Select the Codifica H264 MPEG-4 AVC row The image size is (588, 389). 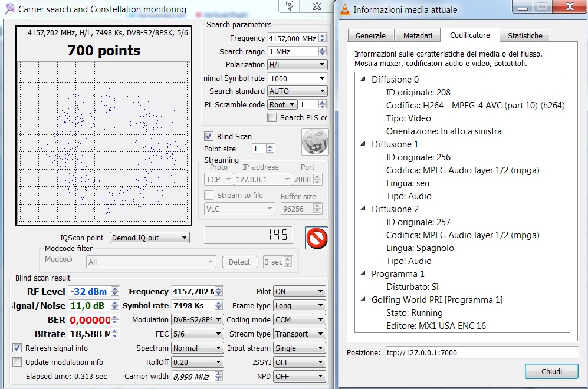475,106
